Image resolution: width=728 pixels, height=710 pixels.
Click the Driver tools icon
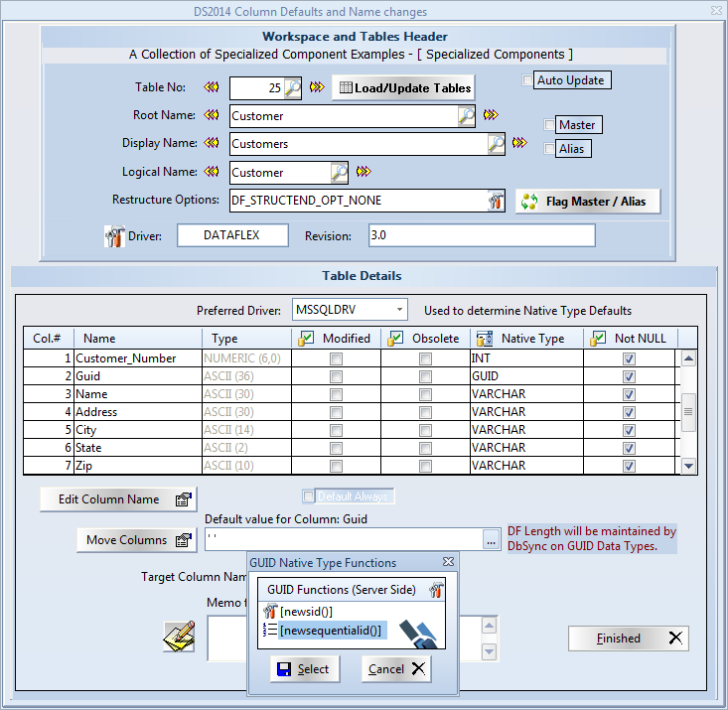(114, 236)
